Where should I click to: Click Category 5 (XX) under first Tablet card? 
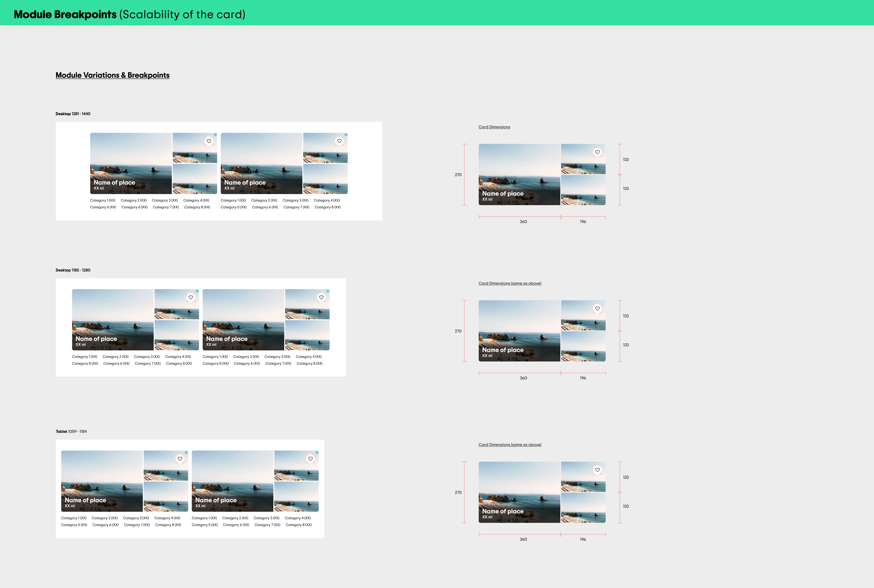tap(74, 525)
